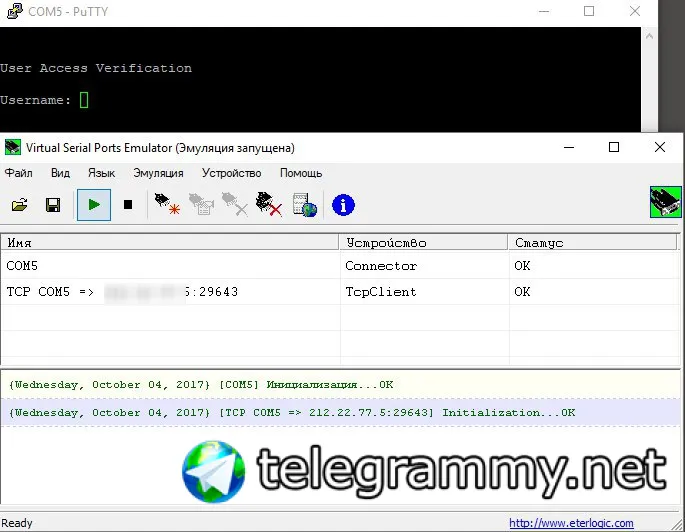The height and width of the screenshot is (532, 685).
Task: Maximize the Virtual Serial Ports Emulator window
Action: click(x=614, y=147)
